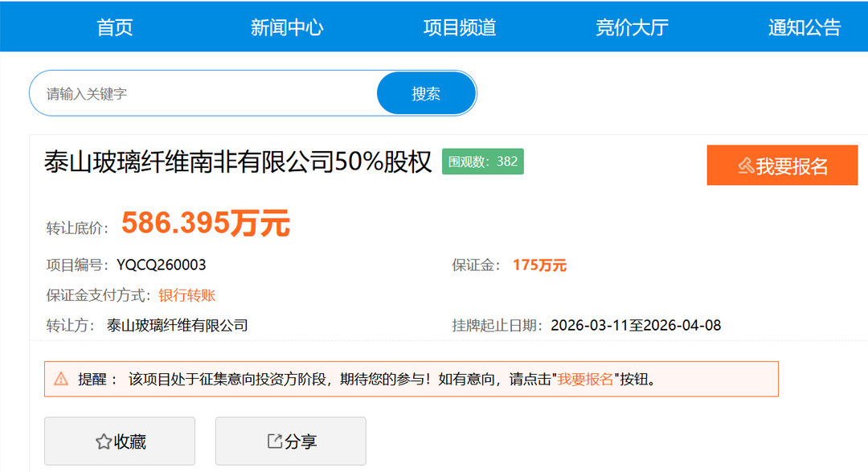Click the transferor name 泰山玻璃纤维有限公司
Viewport: 868px width, 472px height.
pyautogui.click(x=177, y=326)
